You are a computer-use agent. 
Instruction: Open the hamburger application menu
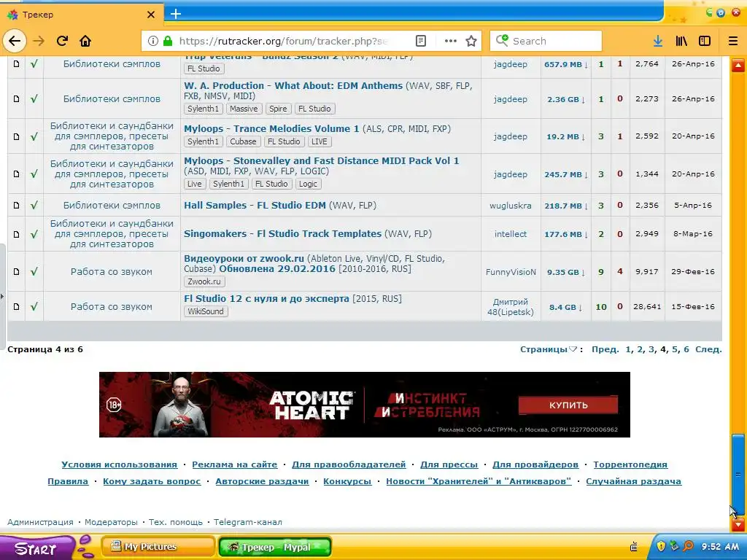click(733, 41)
